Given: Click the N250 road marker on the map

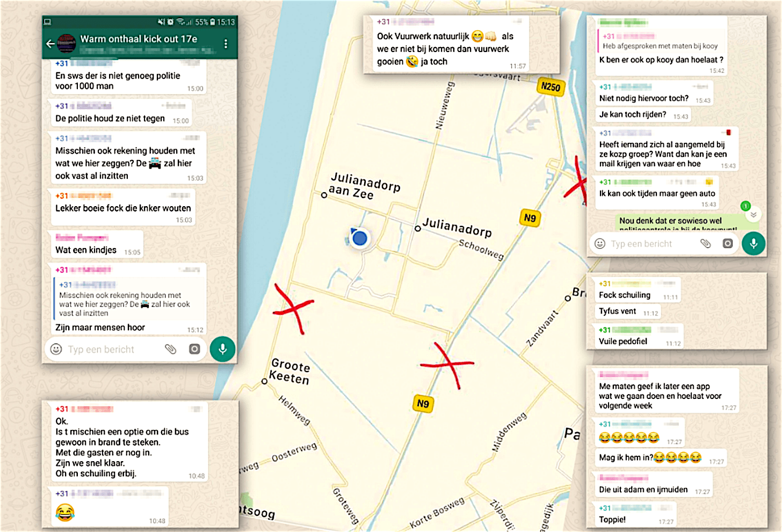Looking at the screenshot, I should (x=551, y=86).
